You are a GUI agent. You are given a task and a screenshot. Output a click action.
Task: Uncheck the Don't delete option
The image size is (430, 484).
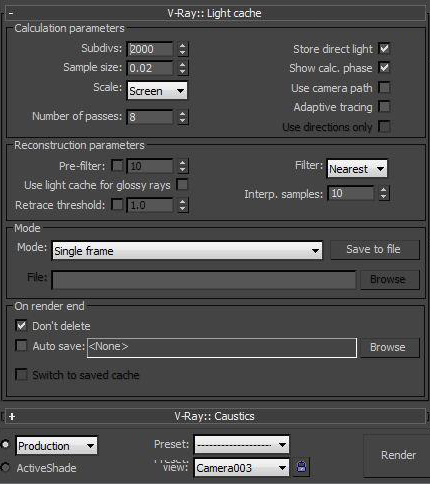coord(21,326)
